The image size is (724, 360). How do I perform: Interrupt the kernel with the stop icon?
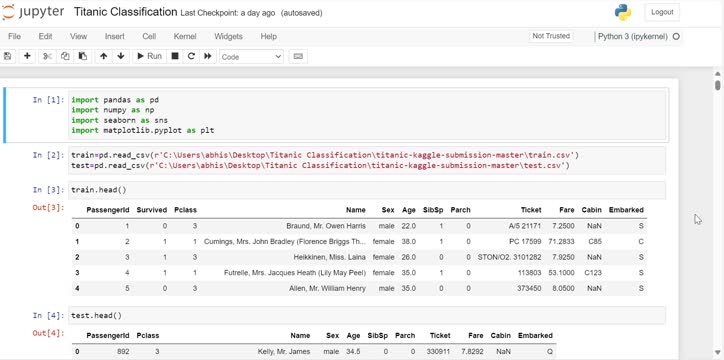click(175, 56)
